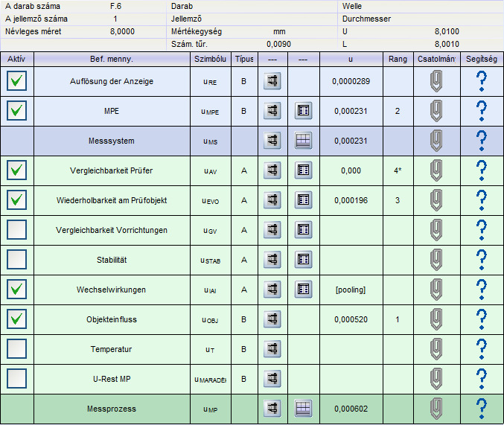504x425 pixels.
Task: Select the Szám. tűr. value 0,0090
Action: coord(278,44)
